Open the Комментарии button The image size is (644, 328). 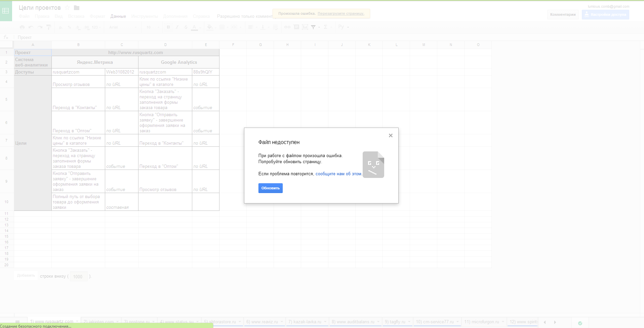(x=563, y=15)
